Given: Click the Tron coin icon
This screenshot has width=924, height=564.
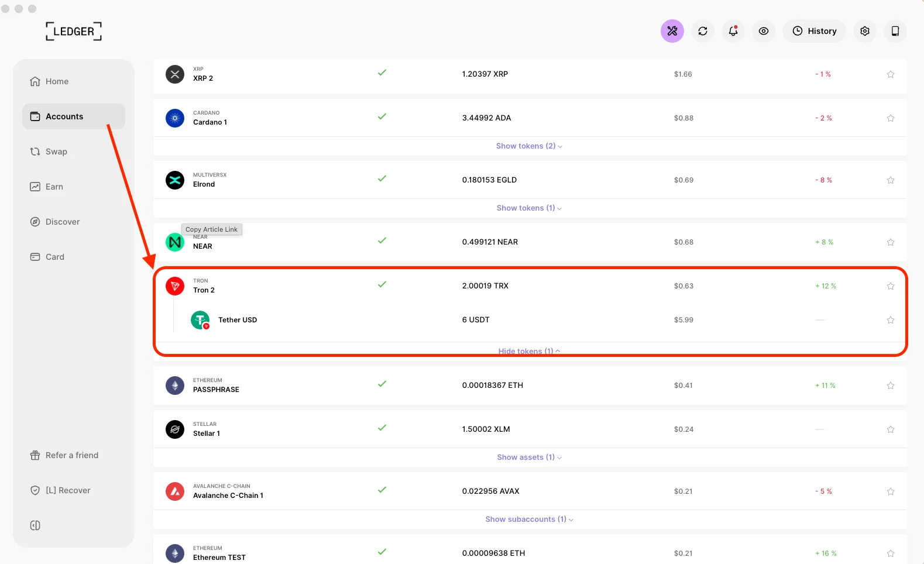Looking at the screenshot, I should tap(175, 286).
